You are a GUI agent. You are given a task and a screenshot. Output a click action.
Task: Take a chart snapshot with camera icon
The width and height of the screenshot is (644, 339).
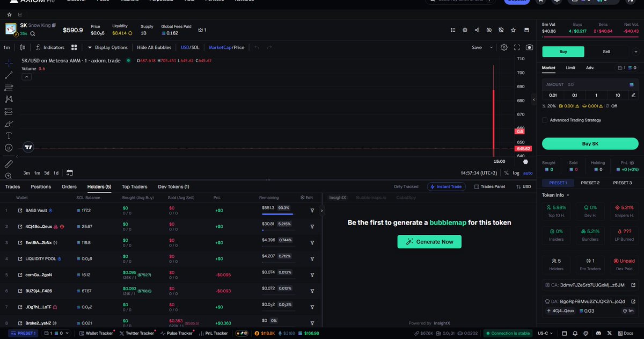pos(530,47)
